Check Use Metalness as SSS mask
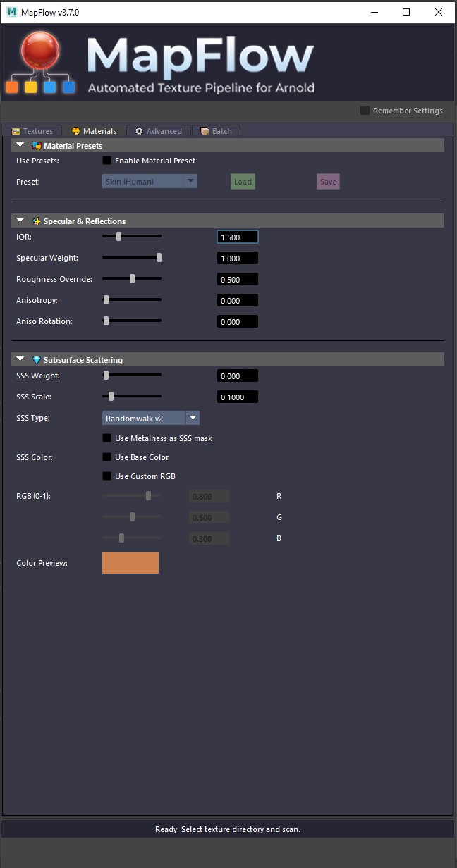This screenshot has width=457, height=868. point(107,438)
